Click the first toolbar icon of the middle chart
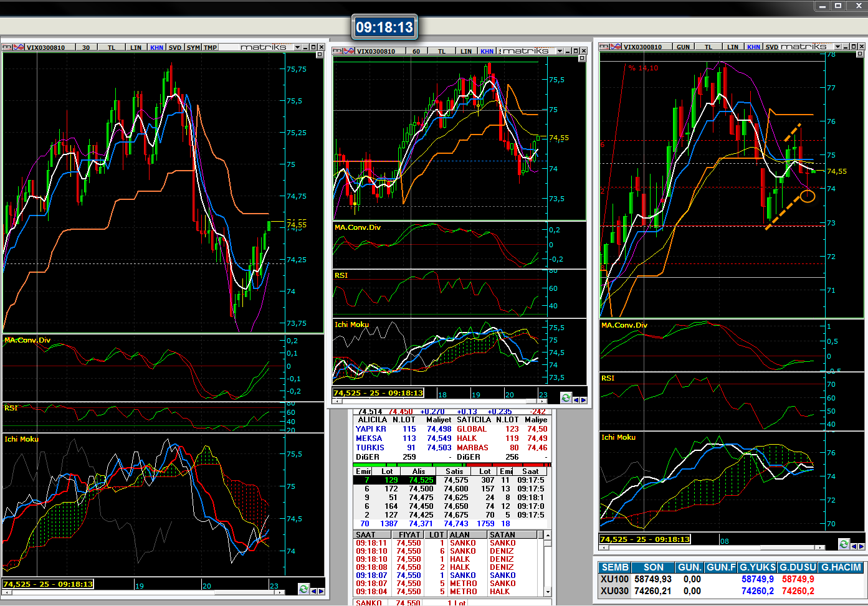 pos(337,51)
